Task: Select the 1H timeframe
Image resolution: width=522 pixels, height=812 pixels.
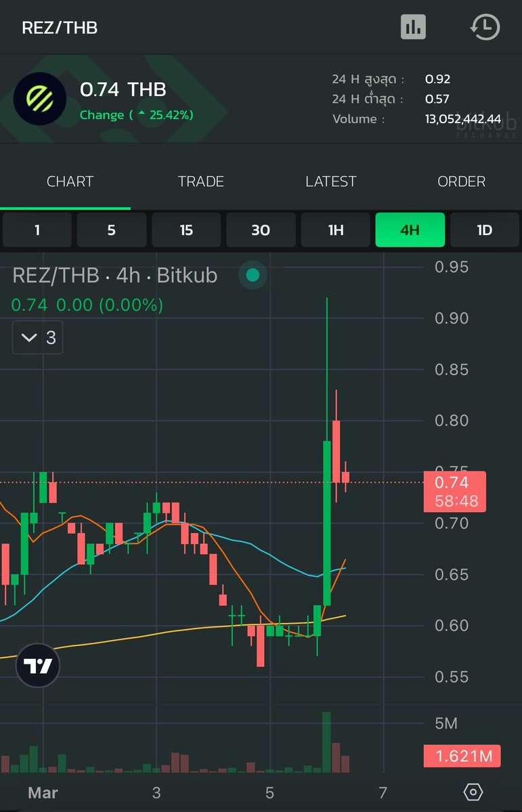Action: tap(336, 230)
